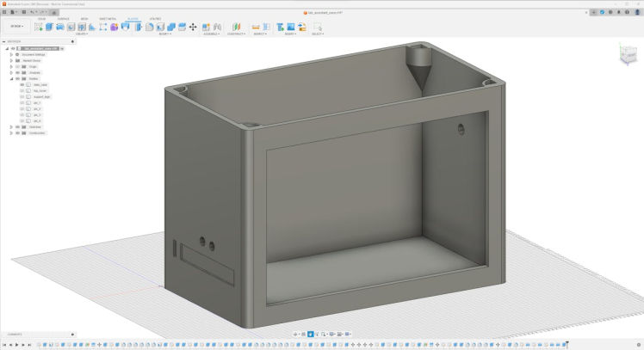644x350 pixels.
Task: Toggle visibility of support_legs body
Action: click(22, 97)
